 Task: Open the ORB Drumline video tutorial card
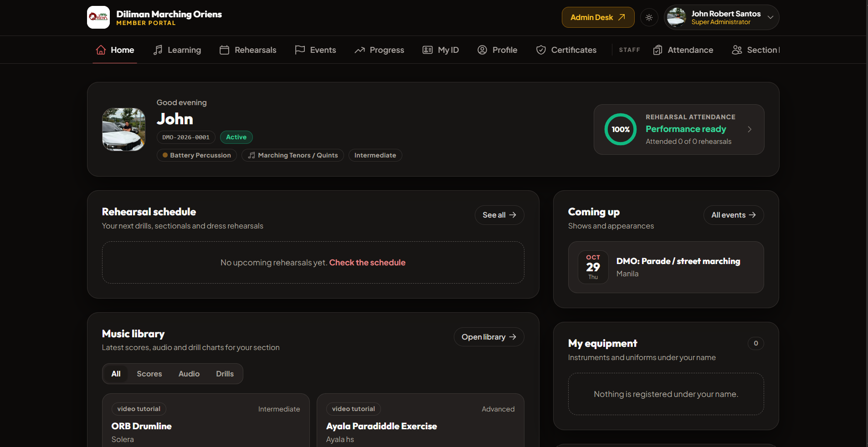(x=206, y=420)
